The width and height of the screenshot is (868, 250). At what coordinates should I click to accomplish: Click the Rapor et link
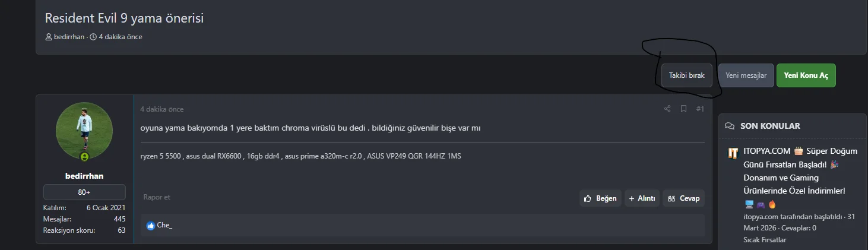157,197
